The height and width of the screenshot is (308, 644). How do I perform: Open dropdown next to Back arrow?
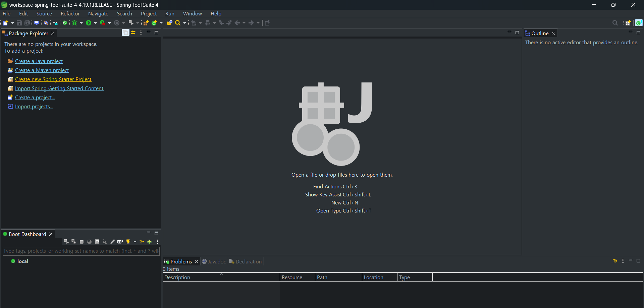click(x=244, y=23)
